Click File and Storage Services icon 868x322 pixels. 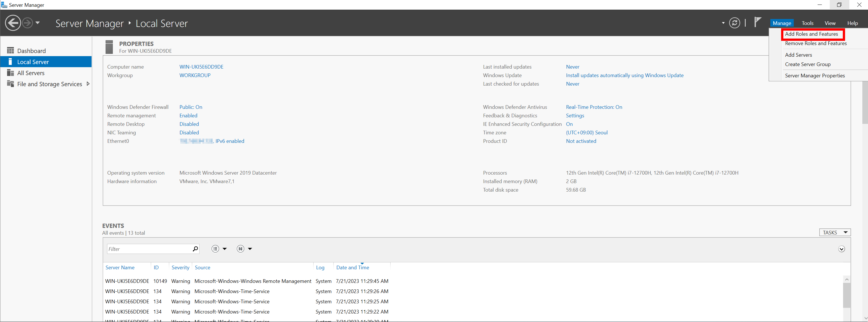click(x=10, y=84)
